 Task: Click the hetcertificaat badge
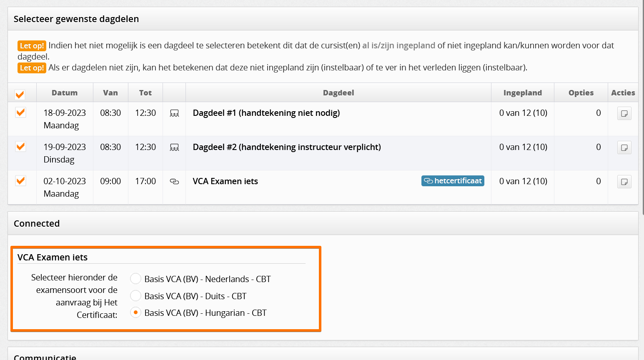tap(453, 181)
